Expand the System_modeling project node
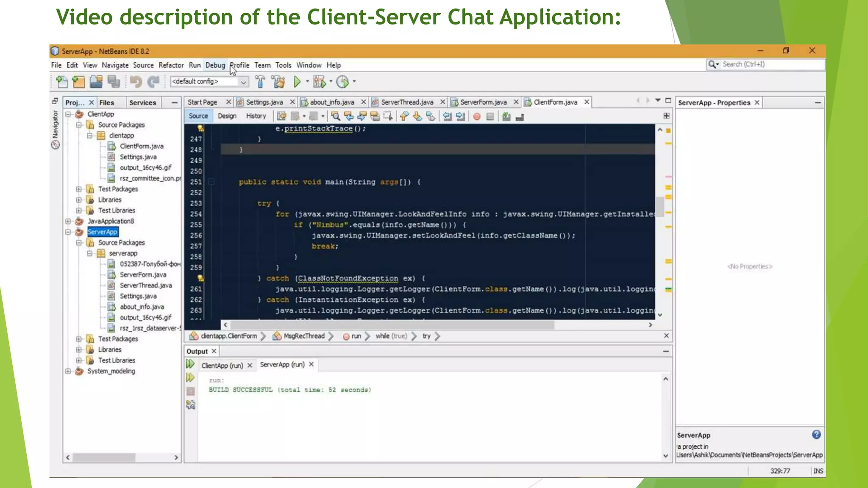 pos(68,371)
